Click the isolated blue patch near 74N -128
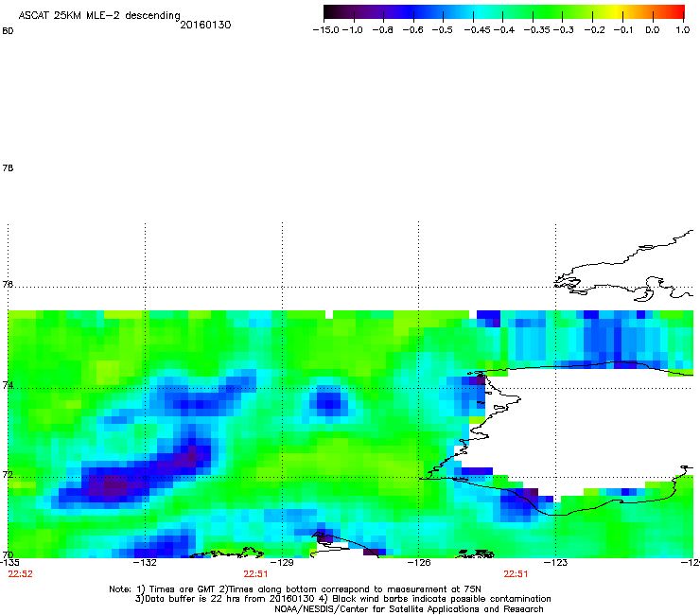 pos(328,399)
